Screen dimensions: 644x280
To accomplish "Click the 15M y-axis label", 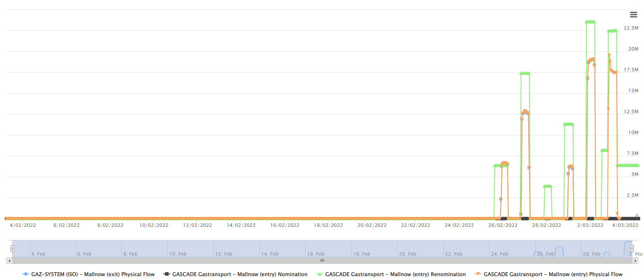I will point(633,91).
